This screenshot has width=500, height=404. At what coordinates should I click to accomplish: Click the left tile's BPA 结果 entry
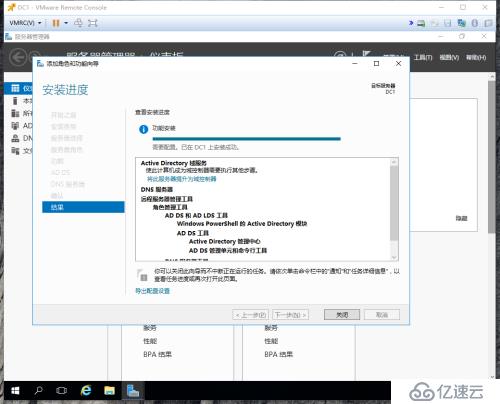click(157, 354)
